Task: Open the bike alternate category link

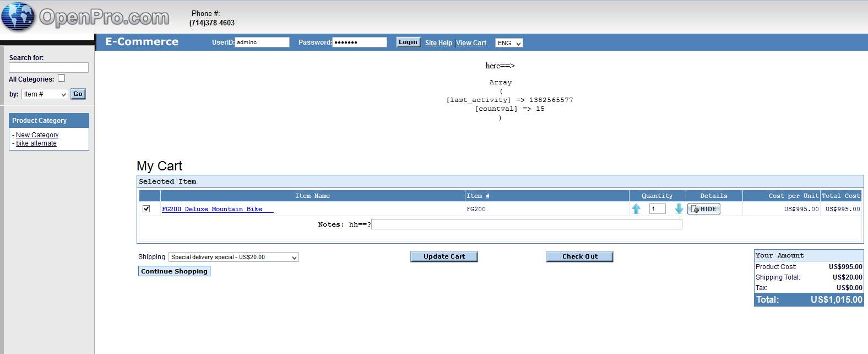Action: [x=36, y=143]
